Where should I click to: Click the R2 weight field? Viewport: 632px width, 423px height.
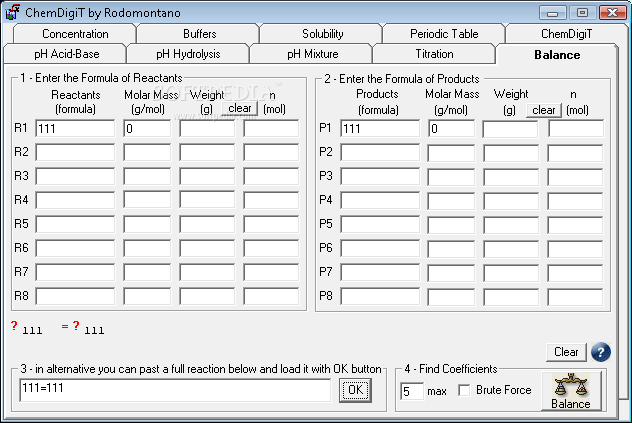pos(207,152)
